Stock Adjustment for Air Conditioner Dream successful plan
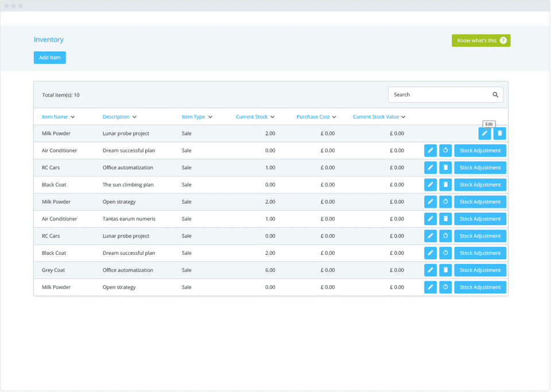551x392 pixels. (x=480, y=150)
